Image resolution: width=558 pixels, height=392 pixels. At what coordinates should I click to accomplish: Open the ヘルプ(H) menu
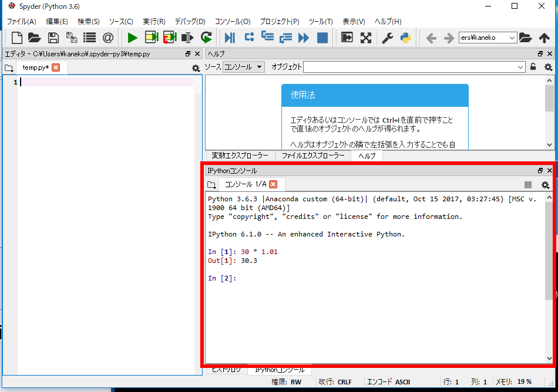tap(388, 22)
